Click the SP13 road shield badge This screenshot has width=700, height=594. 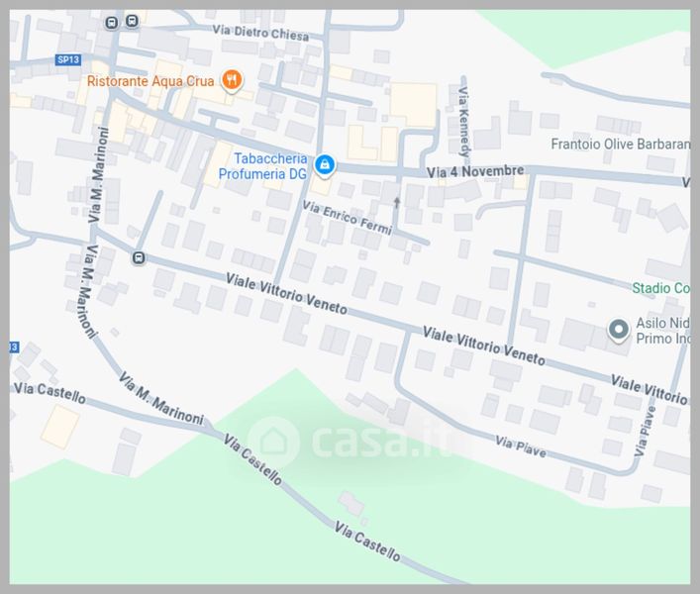[x=68, y=59]
